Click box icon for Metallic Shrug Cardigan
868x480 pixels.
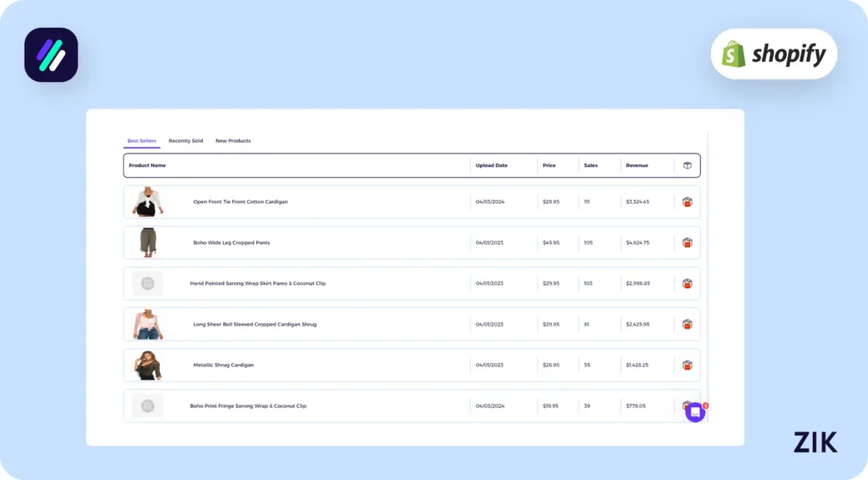click(687, 366)
